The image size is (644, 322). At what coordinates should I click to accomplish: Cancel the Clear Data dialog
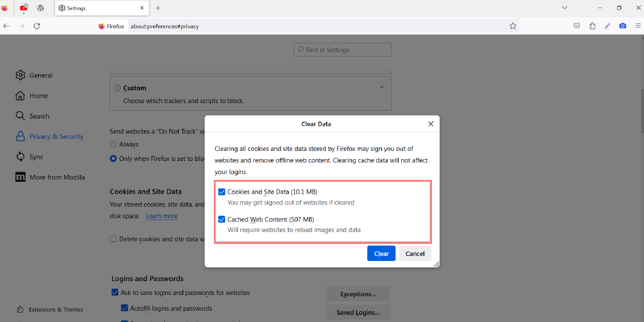tap(415, 253)
